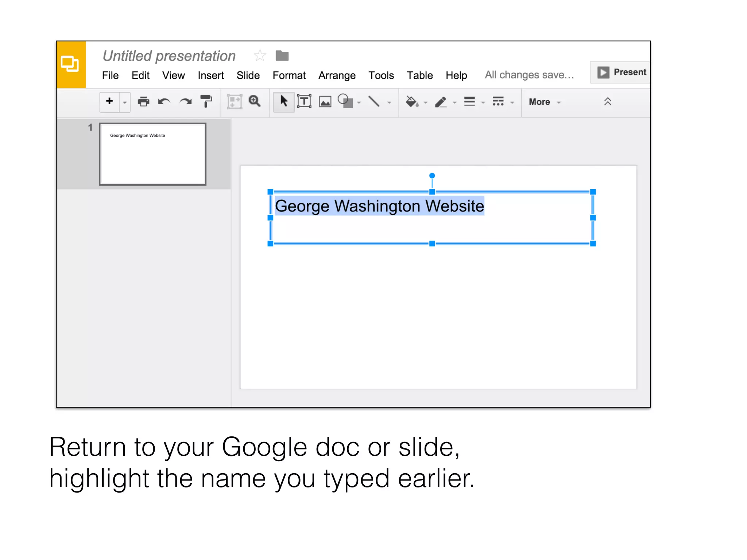Open the shape dropdown arrow
The width and height of the screenshot is (747, 560).
tap(359, 102)
